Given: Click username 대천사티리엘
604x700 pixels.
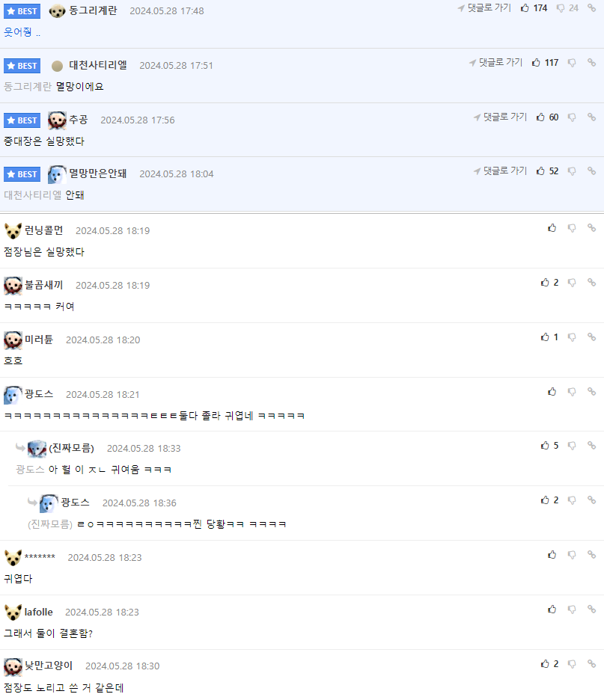Looking at the screenshot, I should 98,65.
